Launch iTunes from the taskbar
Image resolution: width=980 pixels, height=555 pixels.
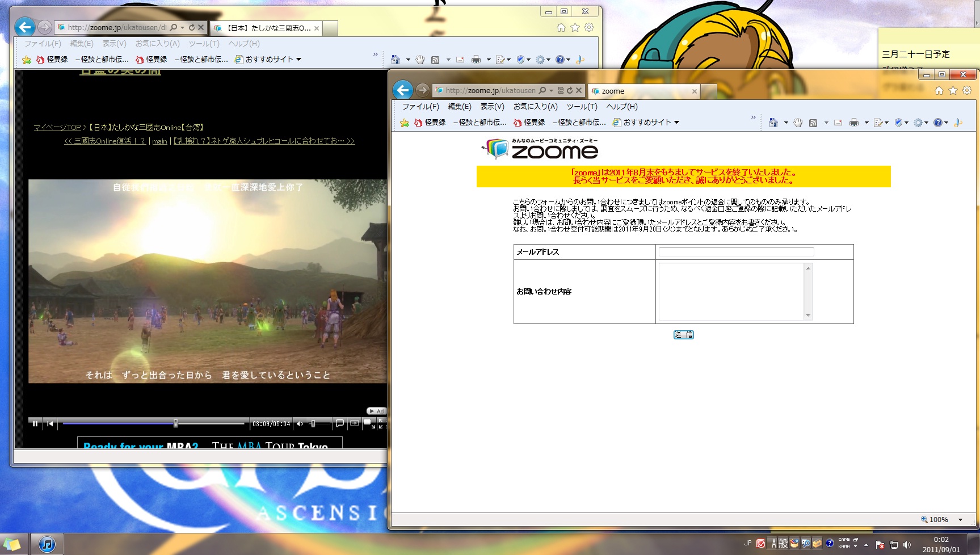click(x=47, y=544)
